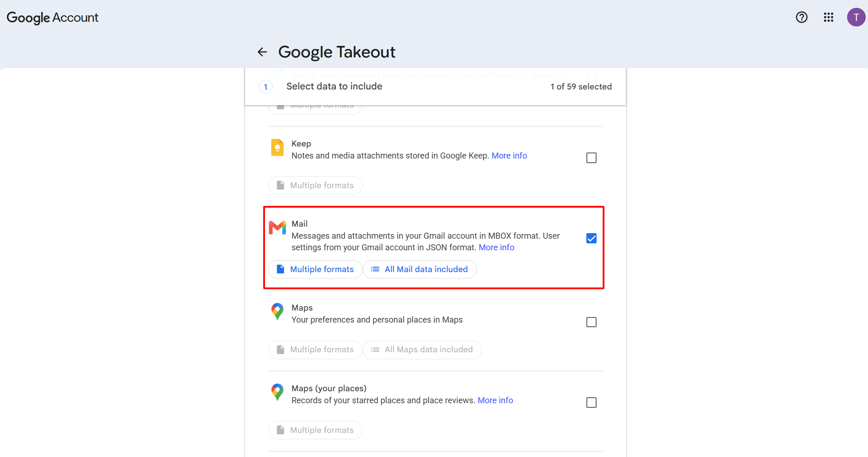Click the 1 of 59 selected counter
Image resolution: width=868 pixels, height=457 pixels.
tap(581, 87)
